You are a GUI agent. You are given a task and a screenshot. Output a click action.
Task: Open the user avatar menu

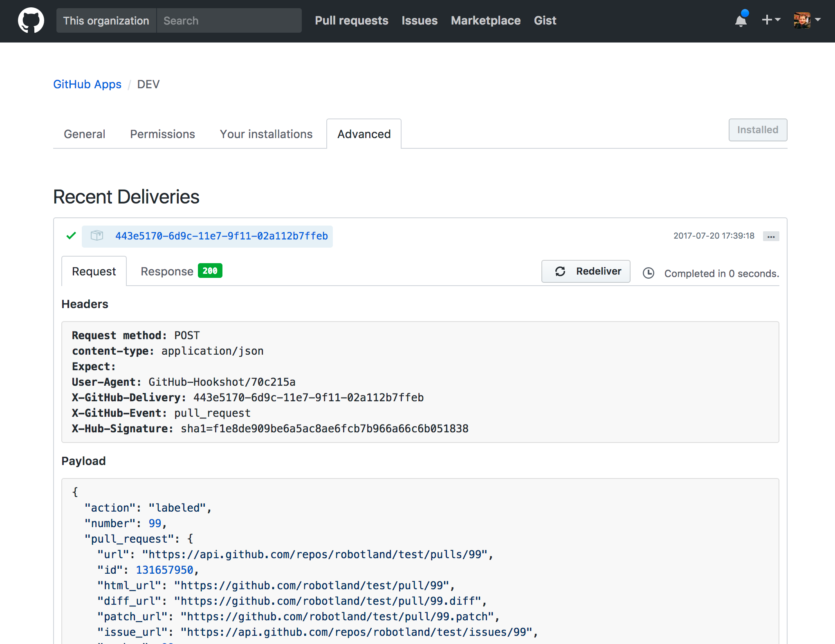(x=807, y=20)
